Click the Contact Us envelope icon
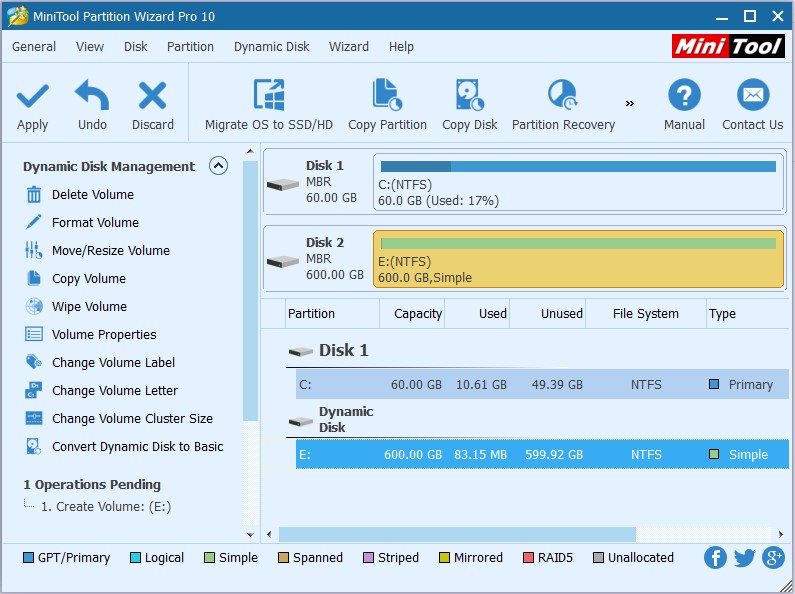This screenshot has height=594, width=795. [753, 95]
